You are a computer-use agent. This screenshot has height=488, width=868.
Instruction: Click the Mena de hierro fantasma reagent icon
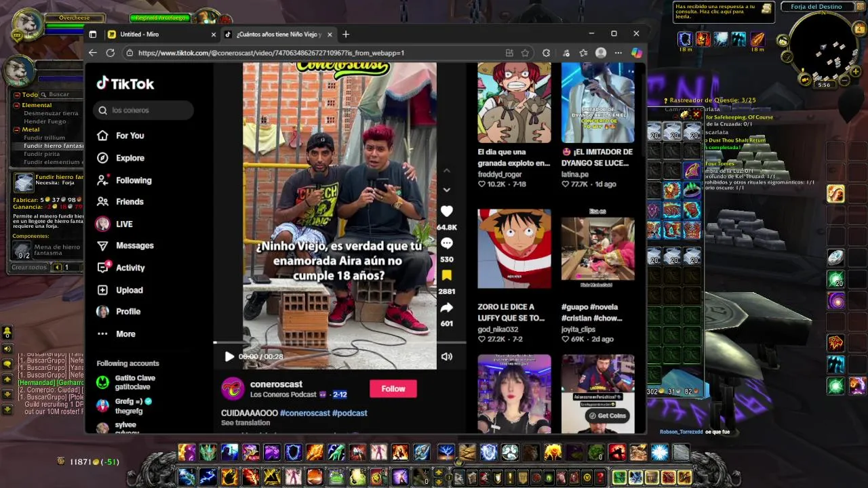point(22,250)
